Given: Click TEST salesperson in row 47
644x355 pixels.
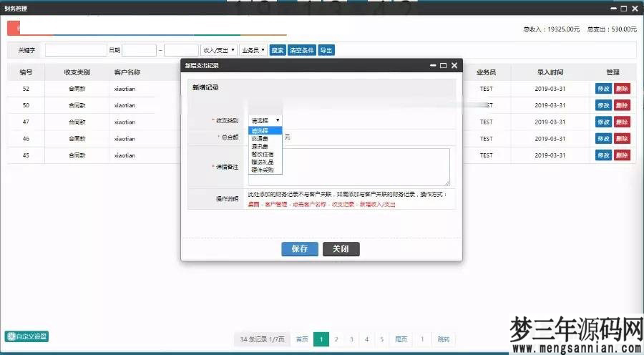Looking at the screenshot, I should 487,122.
